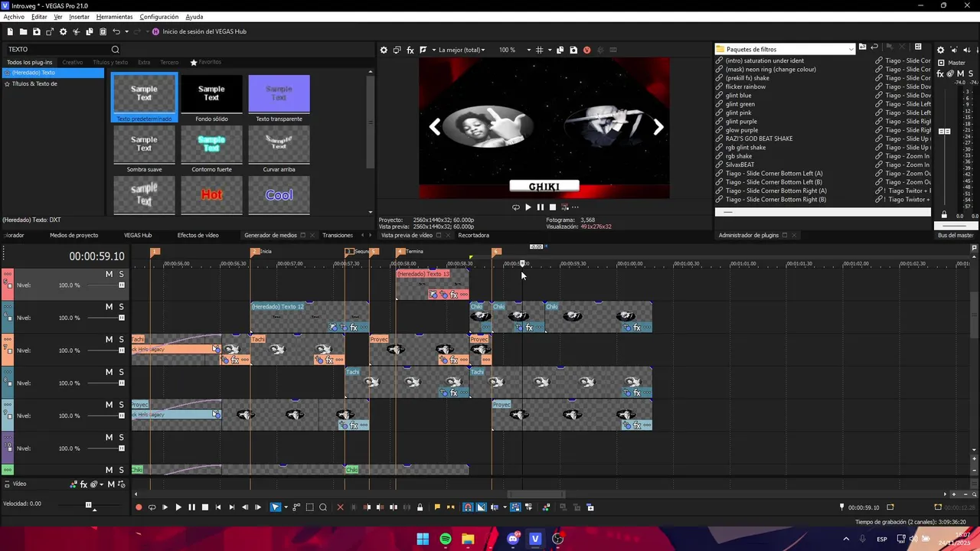Select 'RAZI'S GOD BEAT SHAKE' filter package
The width and height of the screenshot is (980, 551).
coord(759,139)
